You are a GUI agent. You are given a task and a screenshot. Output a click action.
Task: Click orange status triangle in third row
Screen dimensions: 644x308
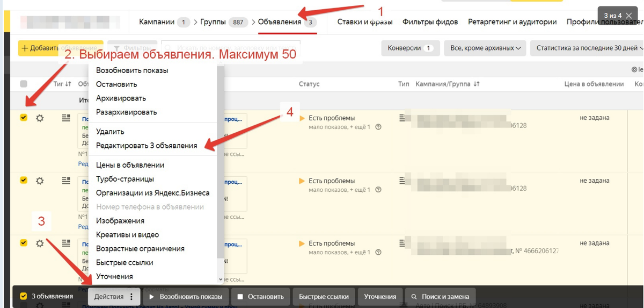click(302, 243)
